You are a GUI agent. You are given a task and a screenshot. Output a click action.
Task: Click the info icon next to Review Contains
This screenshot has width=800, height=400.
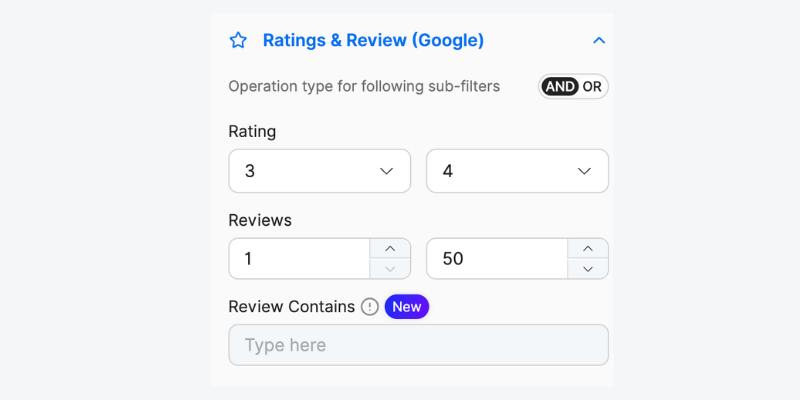pyautogui.click(x=370, y=307)
